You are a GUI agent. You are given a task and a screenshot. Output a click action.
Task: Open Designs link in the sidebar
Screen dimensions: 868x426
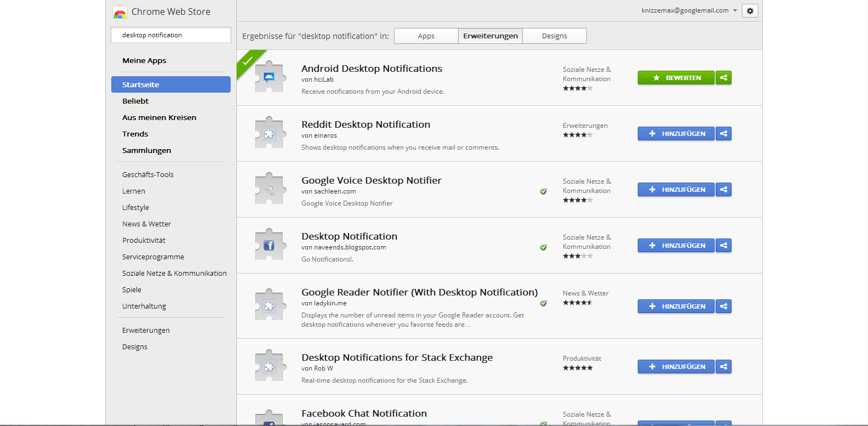coord(135,347)
